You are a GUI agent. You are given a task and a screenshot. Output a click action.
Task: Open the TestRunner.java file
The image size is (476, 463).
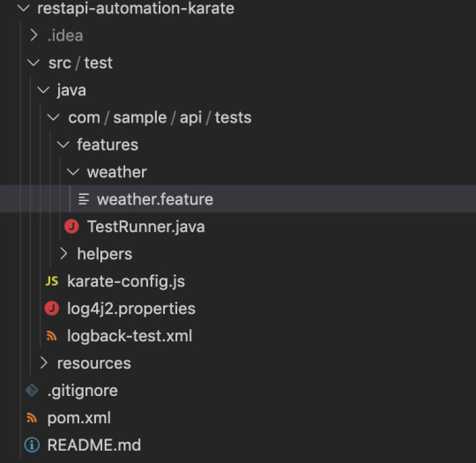coord(146,227)
